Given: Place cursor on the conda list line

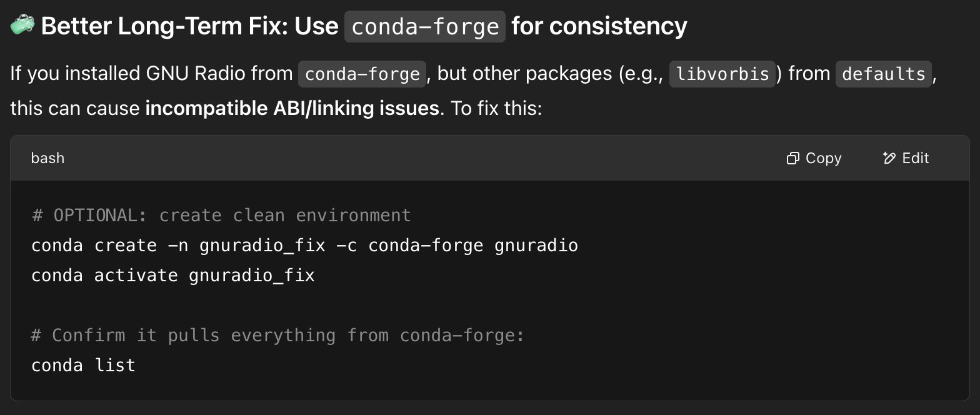Looking at the screenshot, I should point(83,365).
